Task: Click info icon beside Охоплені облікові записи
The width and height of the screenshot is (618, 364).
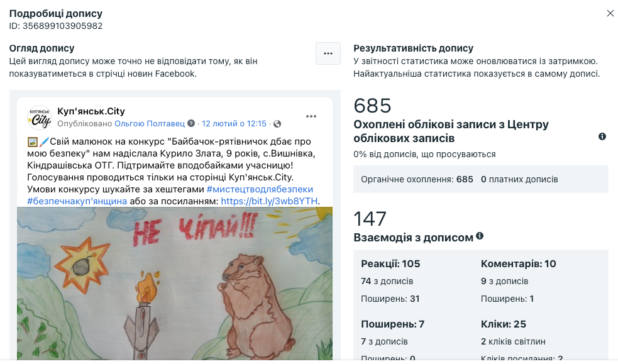Action: click(x=602, y=136)
